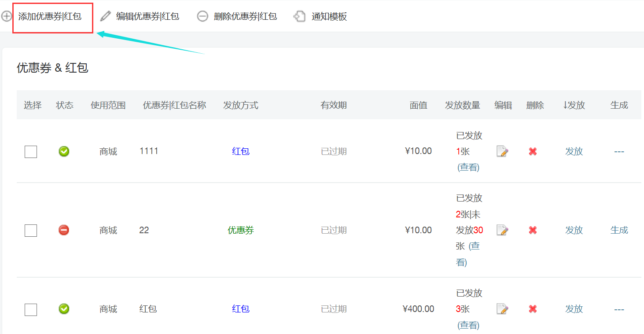Viewport: 644px width, 334px height.
Task: Click the green 优惠券 type in row 22
Action: point(241,230)
